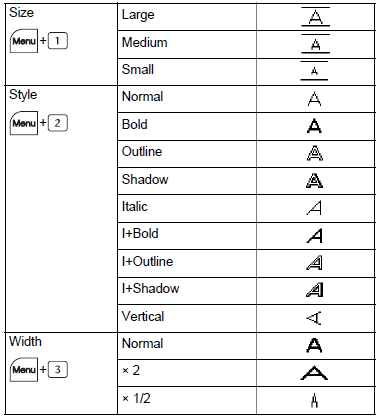
Task: Click the Large size sample icon
Action: (x=315, y=17)
